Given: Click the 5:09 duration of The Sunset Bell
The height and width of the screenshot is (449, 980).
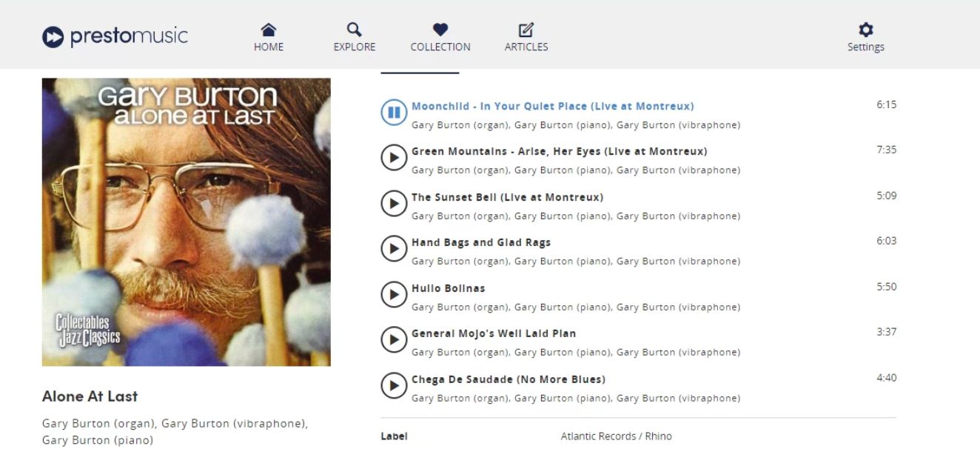Looking at the screenshot, I should (x=887, y=196).
